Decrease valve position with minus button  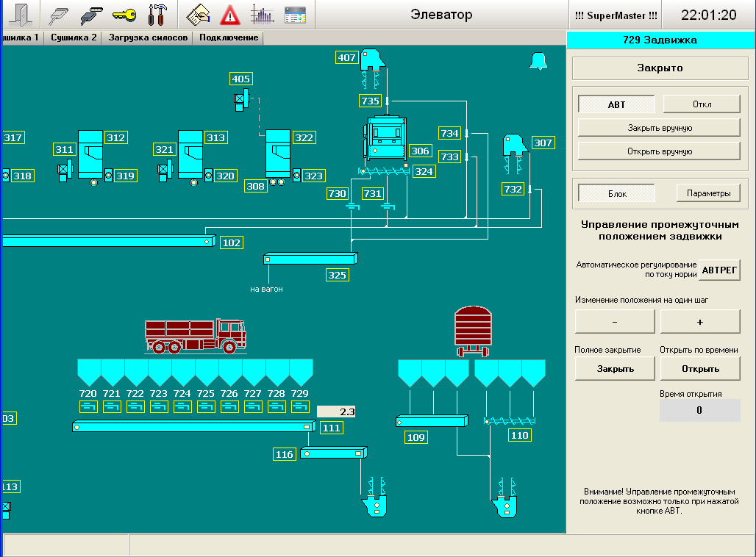click(x=615, y=322)
